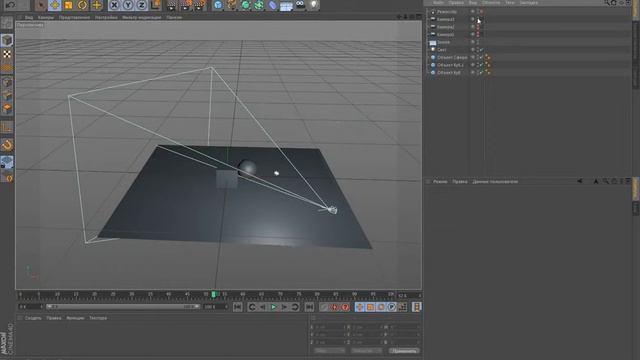Toggle snapping with the magnet icon

pyautogui.click(x=7, y=145)
